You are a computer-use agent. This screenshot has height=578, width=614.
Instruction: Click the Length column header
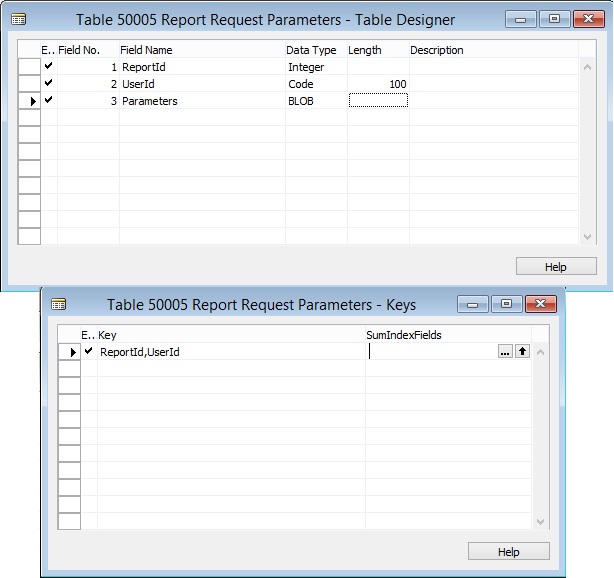(378, 50)
